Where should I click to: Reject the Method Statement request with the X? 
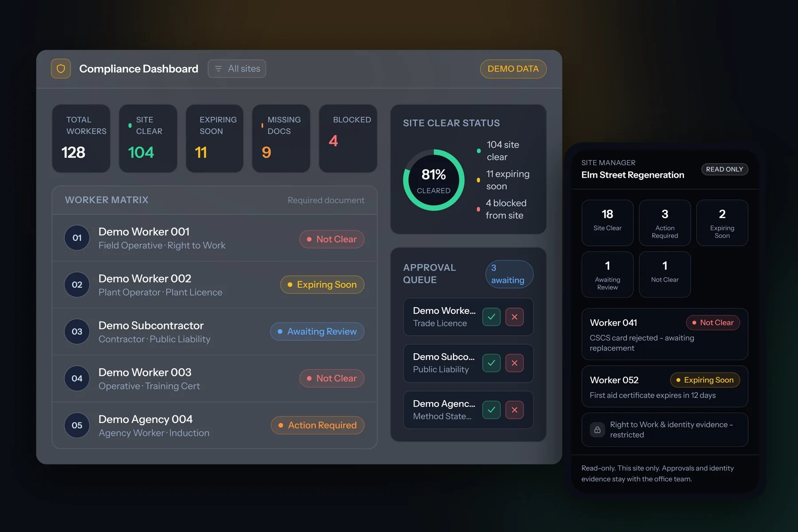tap(514, 410)
